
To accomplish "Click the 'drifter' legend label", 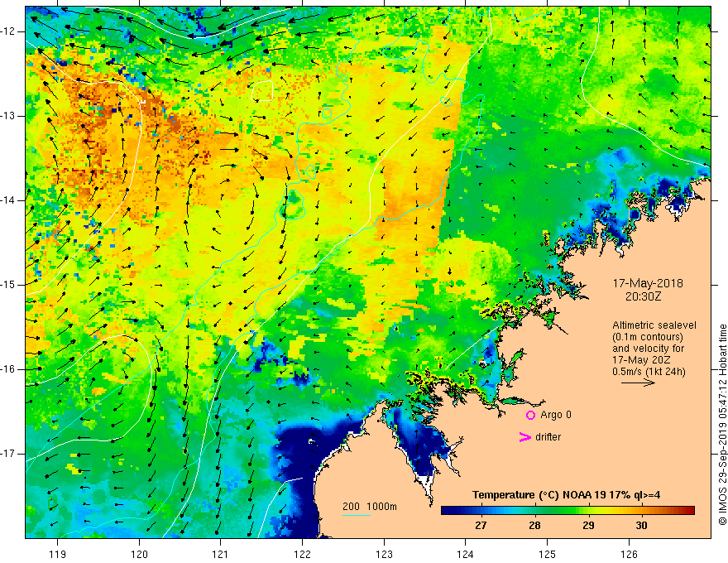I will [548, 437].
